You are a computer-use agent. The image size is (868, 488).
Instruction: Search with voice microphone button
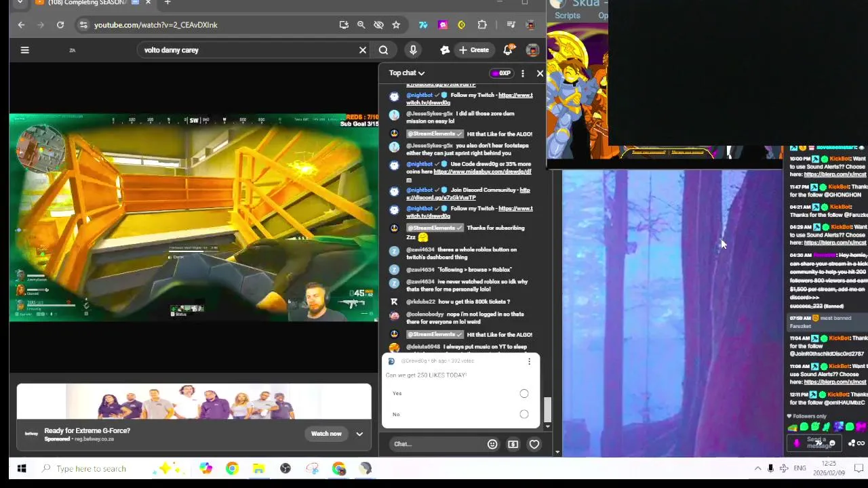413,50
